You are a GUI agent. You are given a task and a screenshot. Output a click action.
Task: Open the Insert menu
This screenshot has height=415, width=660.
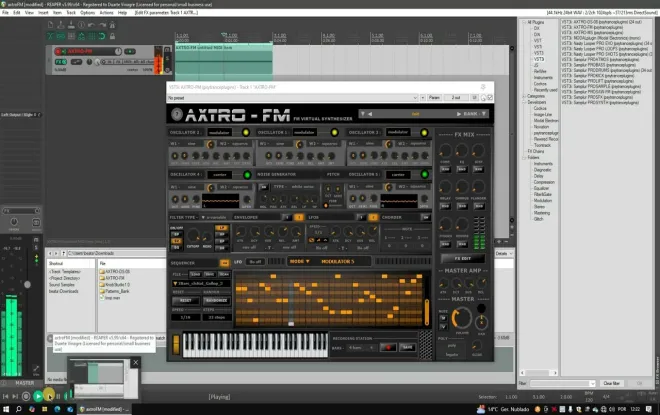(x=43, y=13)
